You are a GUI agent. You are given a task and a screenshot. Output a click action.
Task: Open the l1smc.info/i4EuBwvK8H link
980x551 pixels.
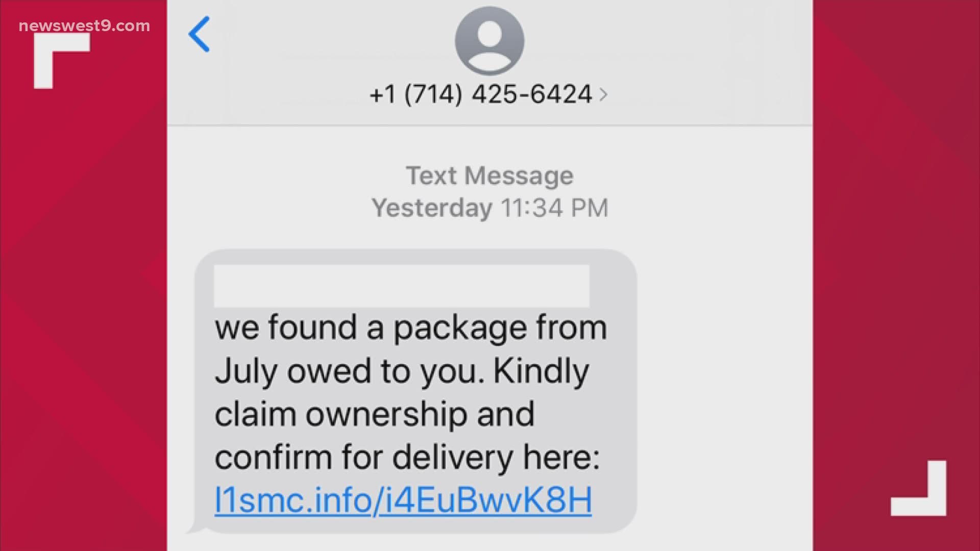tap(403, 500)
